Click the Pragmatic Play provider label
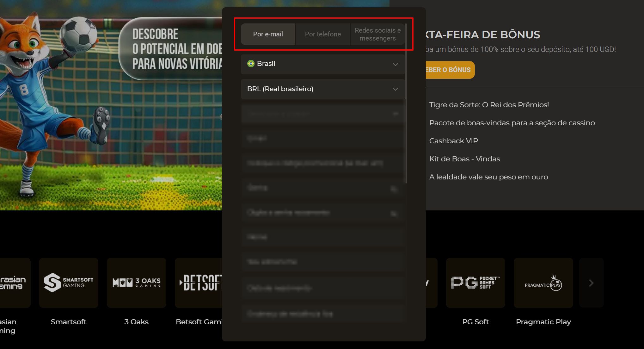Image resolution: width=644 pixels, height=349 pixels. pyautogui.click(x=543, y=322)
